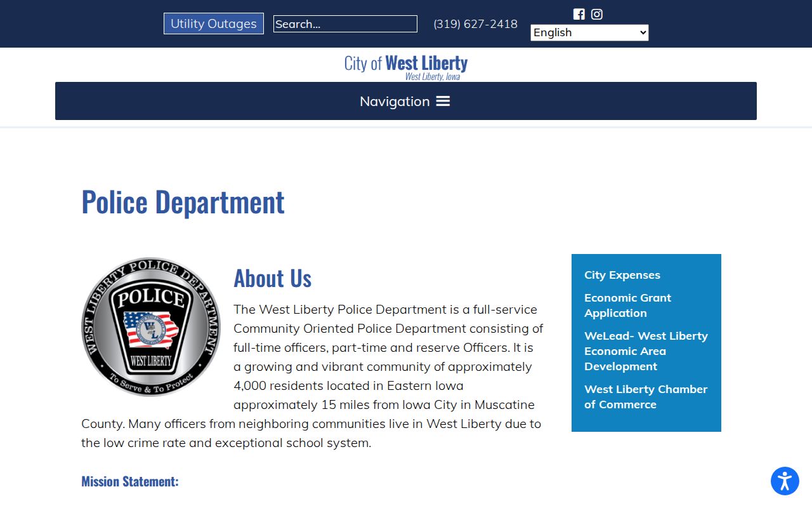
Task: Click the Police Department page heading
Action: click(x=183, y=202)
